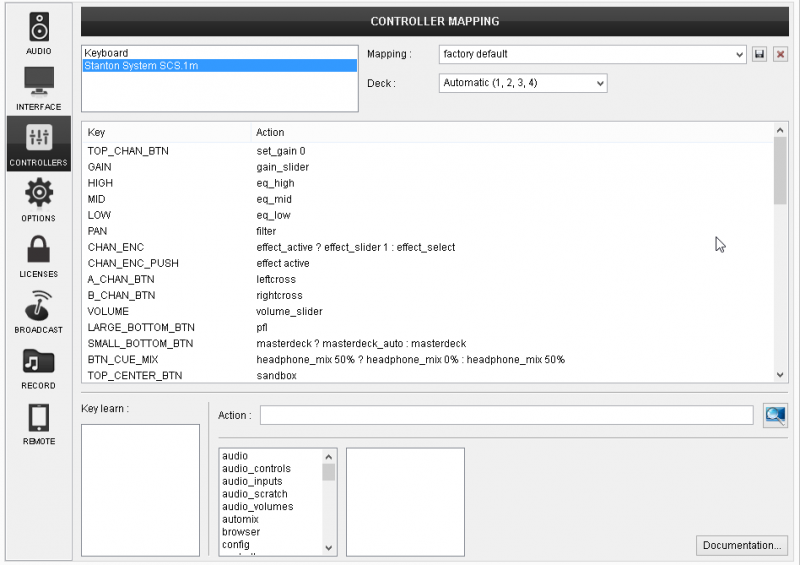The image size is (800, 565).
Task: Open the Deck Automatic dropdown
Action: tap(523, 83)
